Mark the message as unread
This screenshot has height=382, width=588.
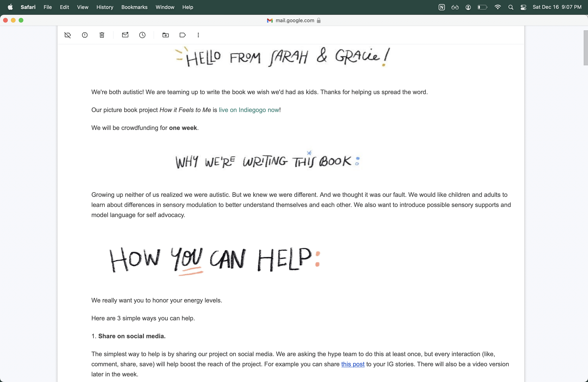pos(125,35)
